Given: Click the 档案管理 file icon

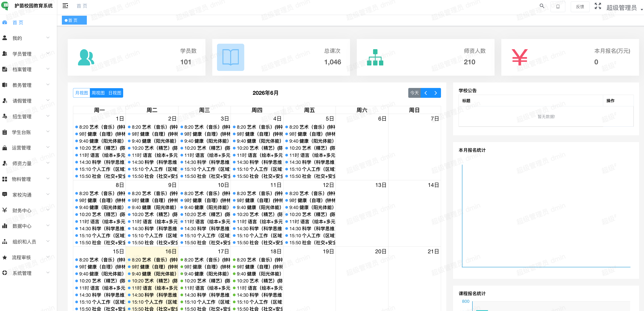Looking at the screenshot, I should (5, 69).
